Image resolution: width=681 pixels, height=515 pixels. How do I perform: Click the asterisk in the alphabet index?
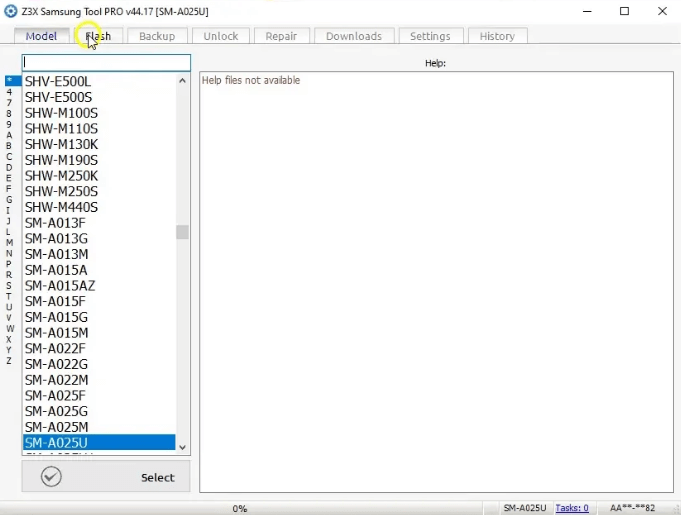pyautogui.click(x=9, y=81)
